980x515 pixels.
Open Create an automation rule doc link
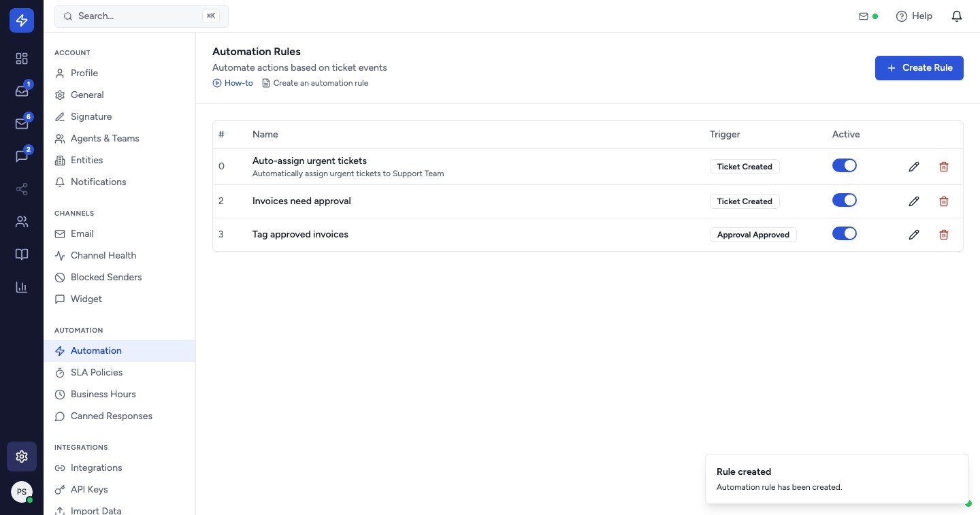tap(315, 83)
